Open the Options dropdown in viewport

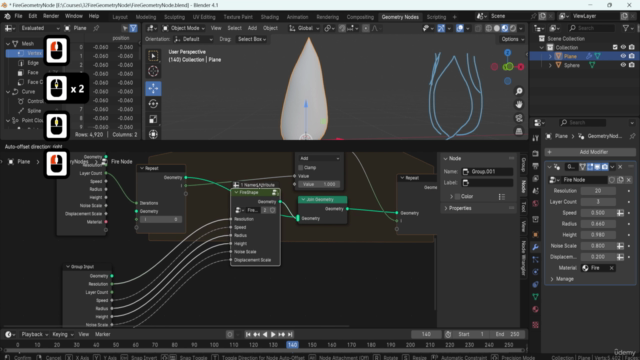[512, 39]
